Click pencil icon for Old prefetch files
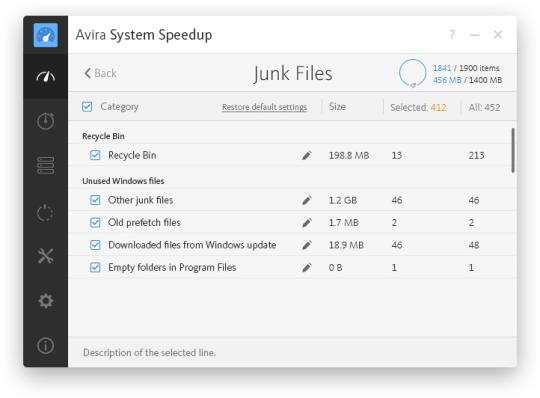This screenshot has height=398, width=540. tap(307, 222)
